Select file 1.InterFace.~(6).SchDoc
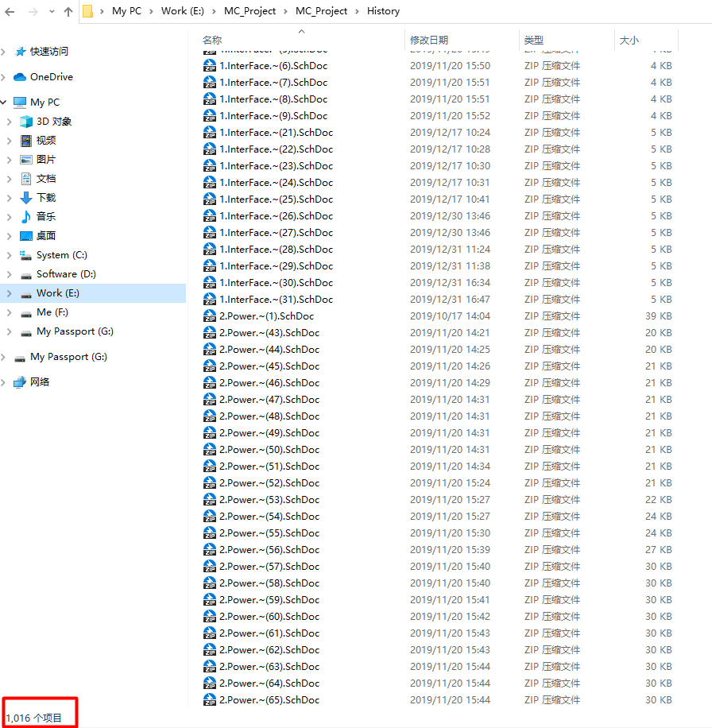 tap(273, 66)
